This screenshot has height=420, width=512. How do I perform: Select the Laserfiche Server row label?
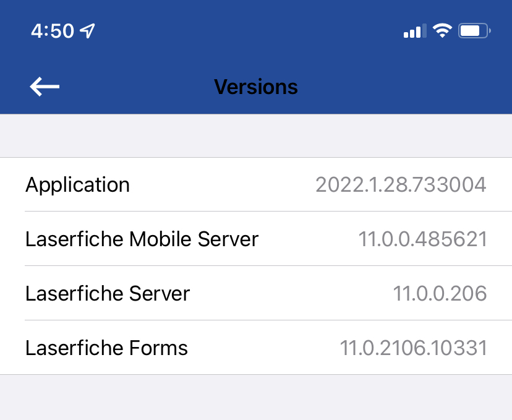(108, 293)
